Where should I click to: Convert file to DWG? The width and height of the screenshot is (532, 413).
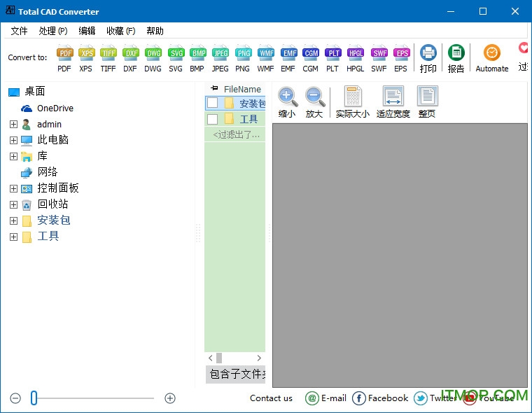153,58
